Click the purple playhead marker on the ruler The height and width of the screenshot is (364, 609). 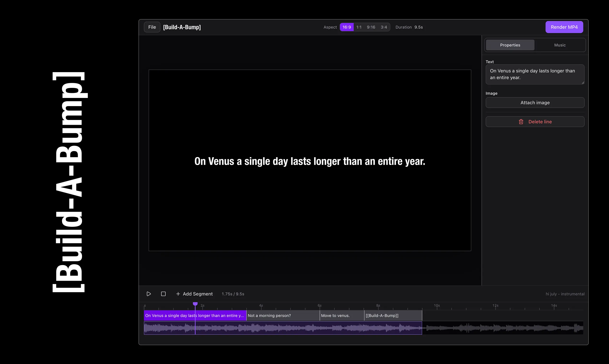tap(195, 304)
